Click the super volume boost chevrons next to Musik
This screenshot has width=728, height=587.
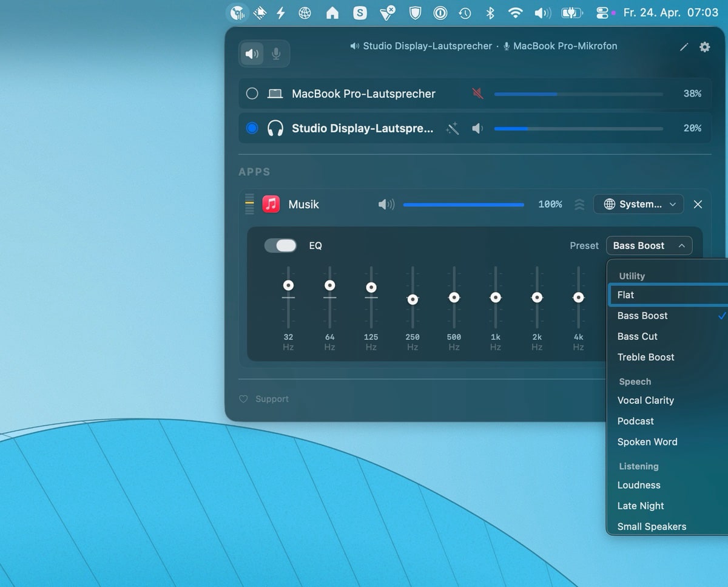[x=579, y=205]
